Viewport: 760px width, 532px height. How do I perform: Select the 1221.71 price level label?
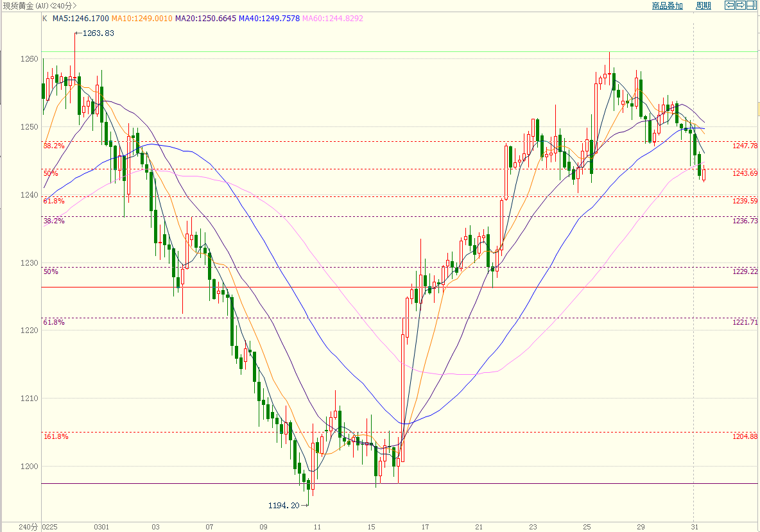click(x=745, y=322)
